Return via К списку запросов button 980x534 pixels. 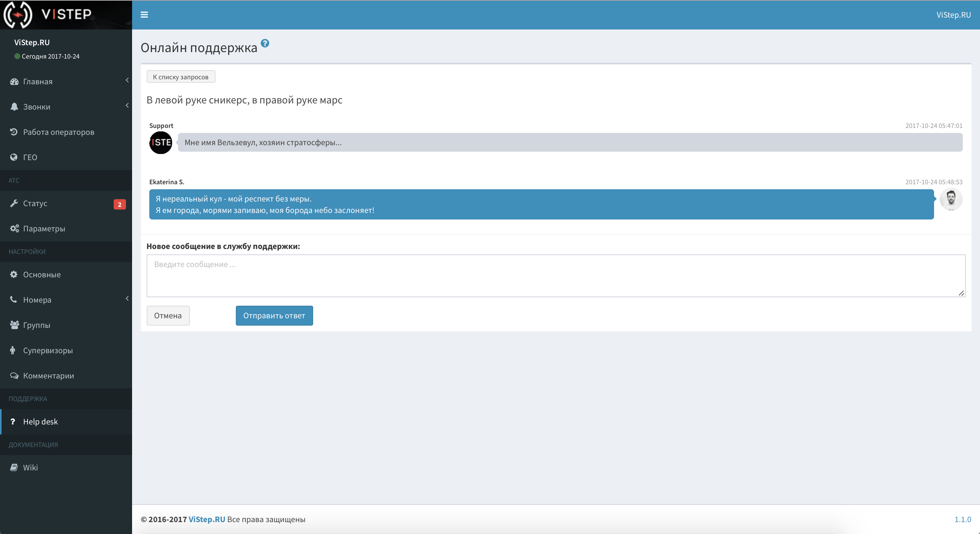click(x=181, y=77)
